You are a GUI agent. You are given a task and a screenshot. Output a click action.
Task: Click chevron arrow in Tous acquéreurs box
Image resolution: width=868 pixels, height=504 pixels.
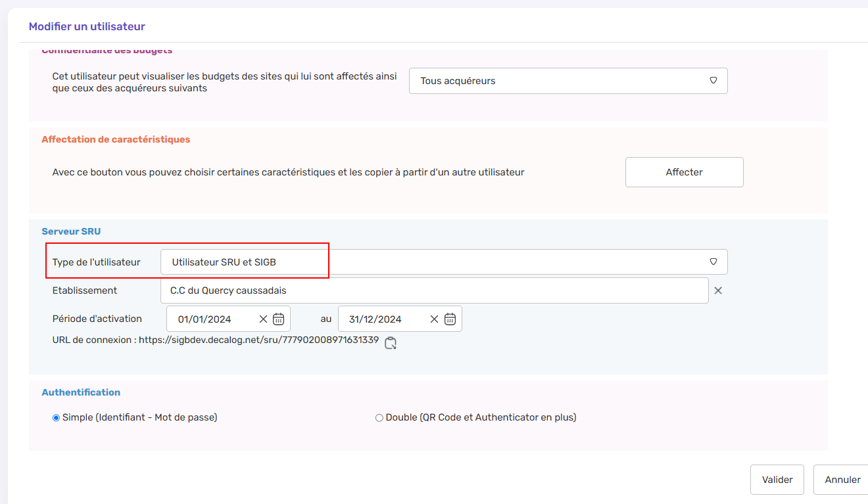[713, 80]
